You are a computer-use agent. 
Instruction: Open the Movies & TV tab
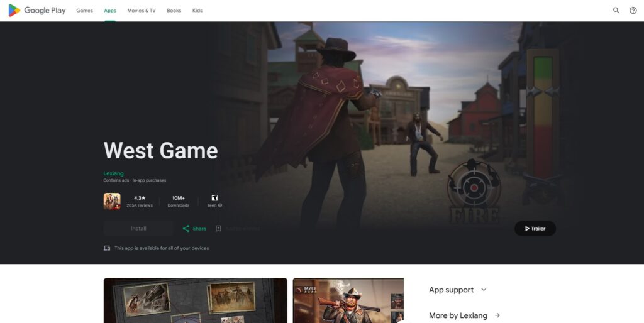[142, 11]
